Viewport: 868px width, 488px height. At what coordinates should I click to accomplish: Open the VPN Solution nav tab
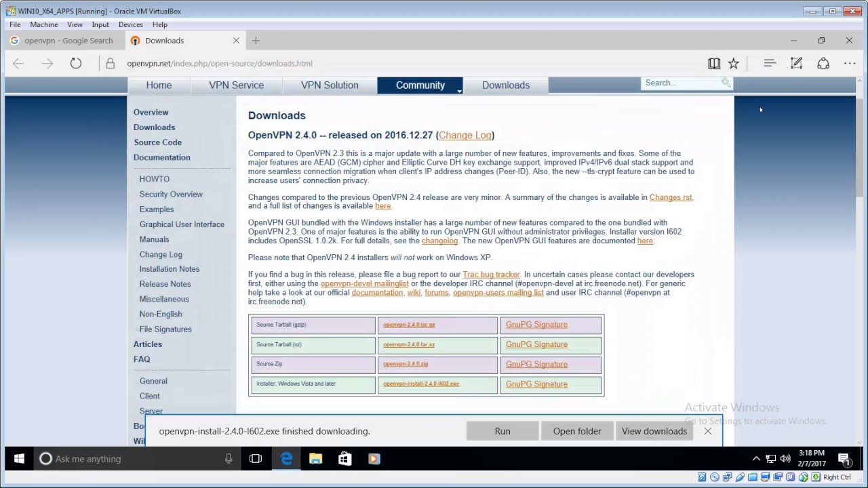[330, 85]
